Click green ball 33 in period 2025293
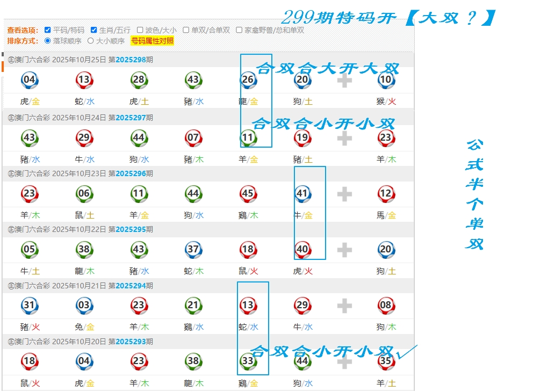Screen dimensions: 548x392 click(x=248, y=361)
